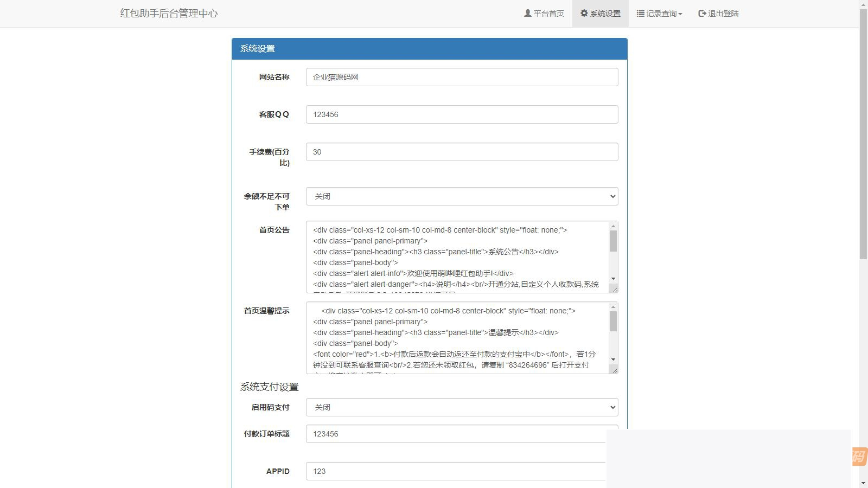Select 平台首页 in the top navigation
The image size is (868, 488).
544,13
